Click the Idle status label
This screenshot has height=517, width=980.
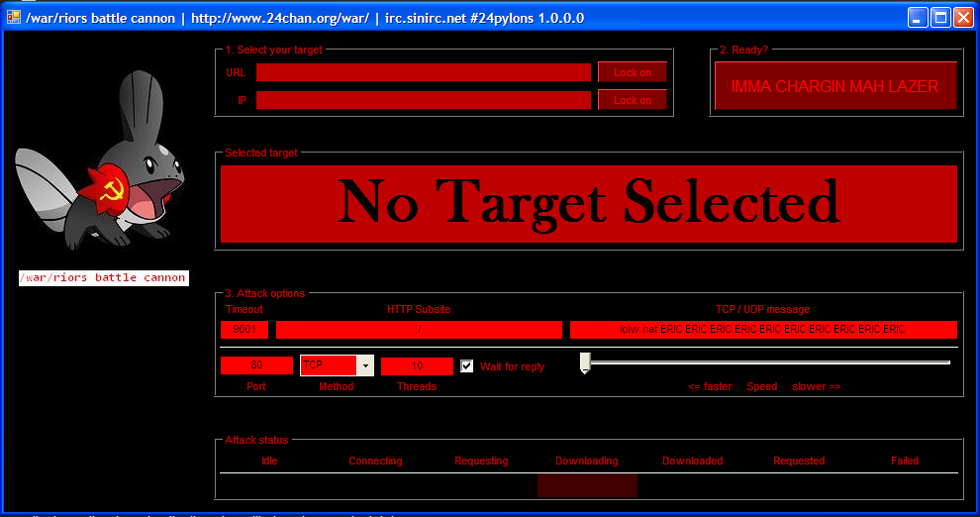click(269, 461)
